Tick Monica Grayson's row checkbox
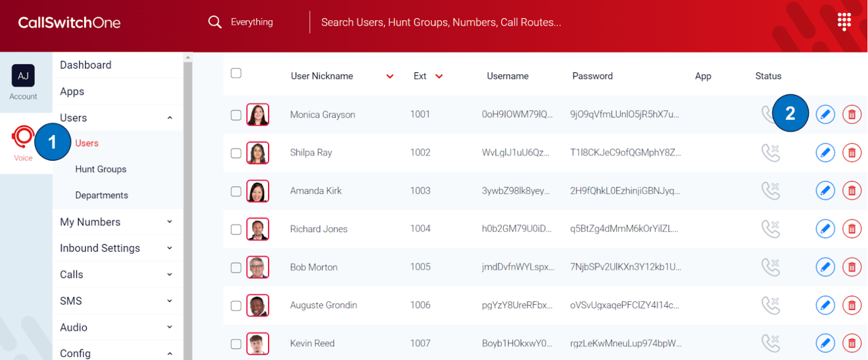 point(236,115)
